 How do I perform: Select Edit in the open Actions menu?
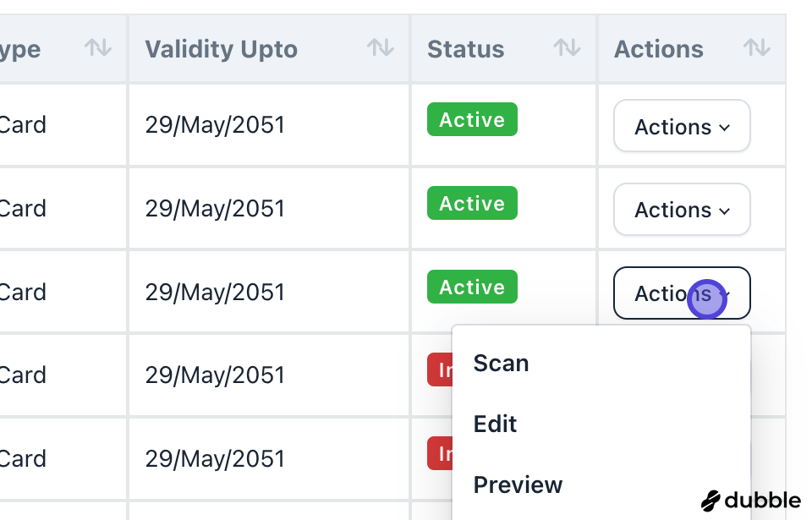point(495,424)
